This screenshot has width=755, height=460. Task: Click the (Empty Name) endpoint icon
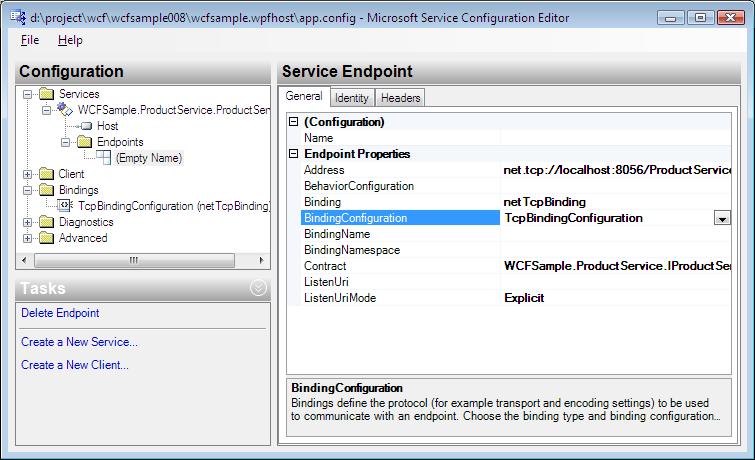click(x=103, y=158)
